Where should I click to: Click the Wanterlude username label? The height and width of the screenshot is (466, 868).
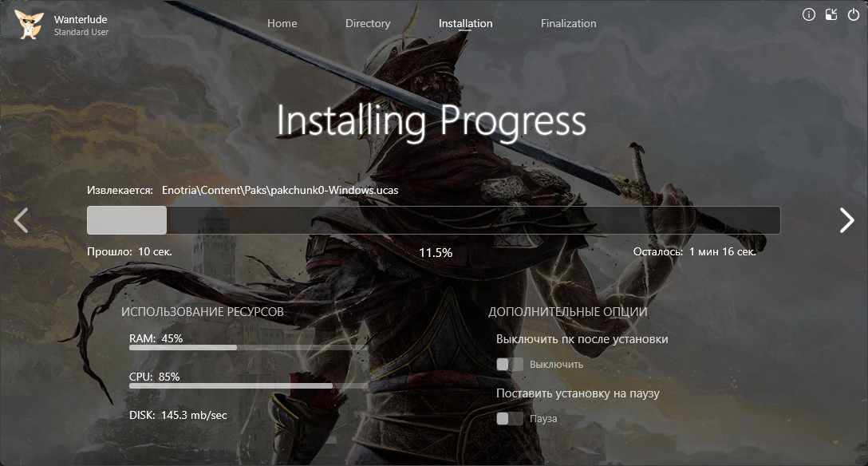(81, 19)
